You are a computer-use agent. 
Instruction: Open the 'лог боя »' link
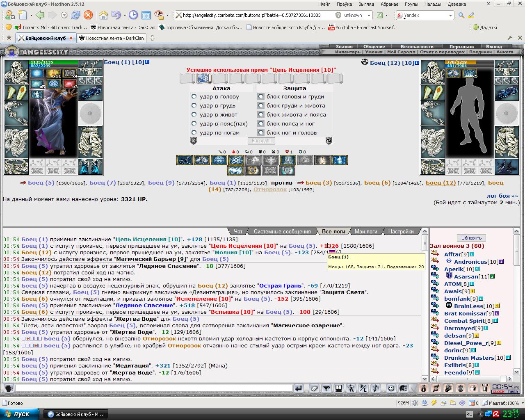coord(502,196)
